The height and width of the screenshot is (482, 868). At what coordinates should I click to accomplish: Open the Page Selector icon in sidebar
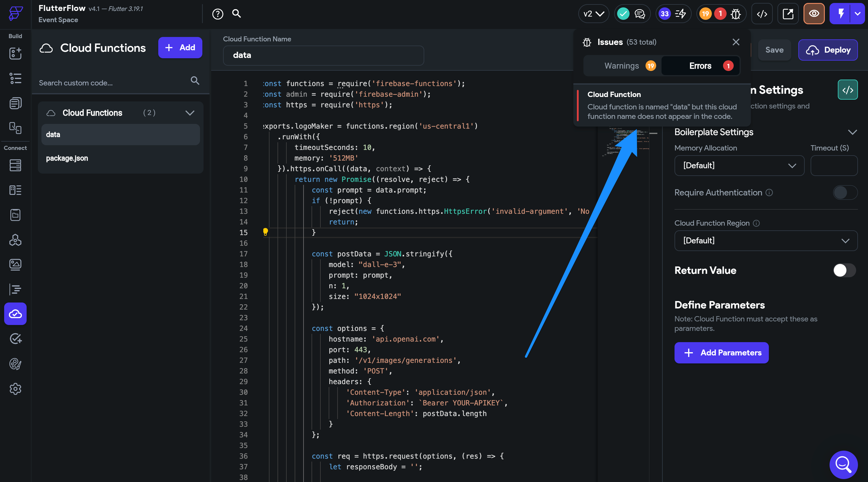[15, 128]
